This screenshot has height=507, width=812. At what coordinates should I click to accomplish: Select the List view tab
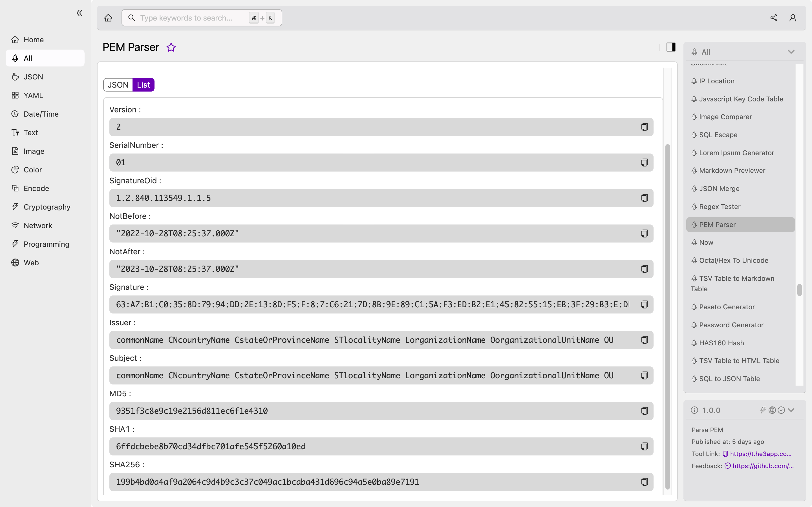tap(143, 85)
